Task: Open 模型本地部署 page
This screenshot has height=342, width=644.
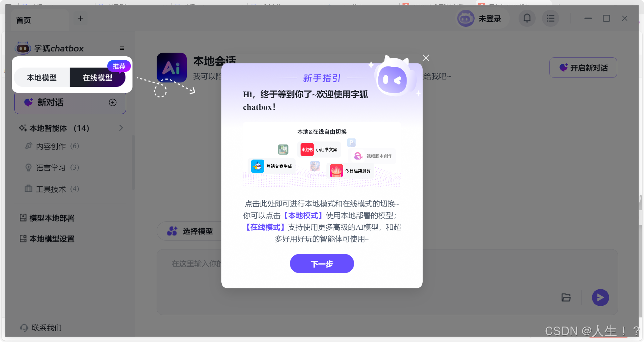Action: (x=52, y=218)
